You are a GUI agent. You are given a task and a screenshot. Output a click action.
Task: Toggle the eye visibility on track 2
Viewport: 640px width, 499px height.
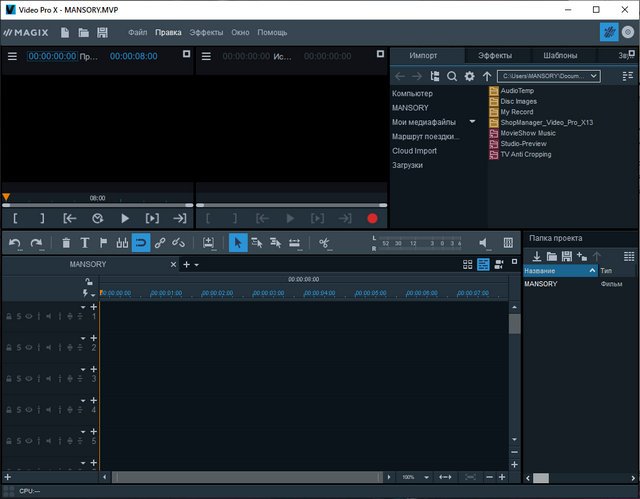[29, 347]
